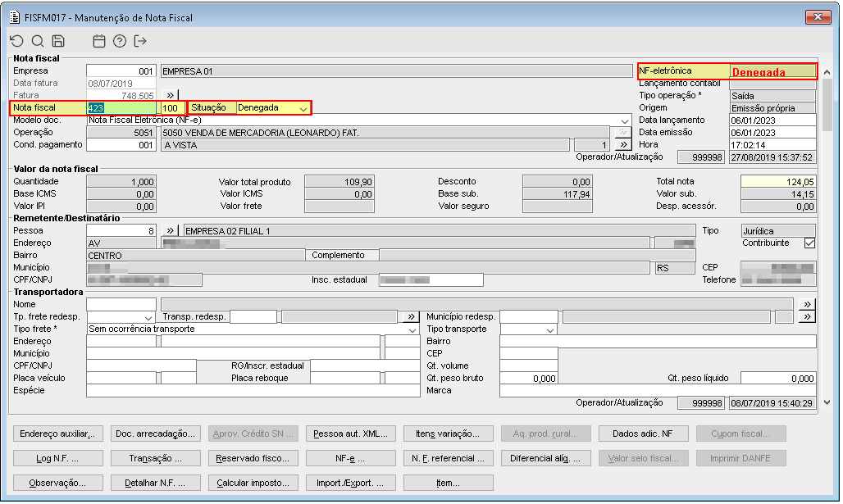
Task: Click the Marca field
Action: (x=658, y=391)
